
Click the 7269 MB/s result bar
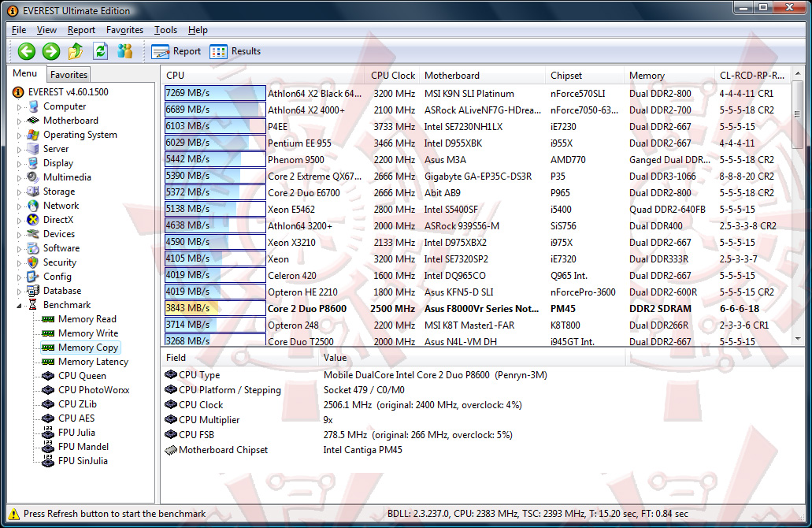point(215,93)
